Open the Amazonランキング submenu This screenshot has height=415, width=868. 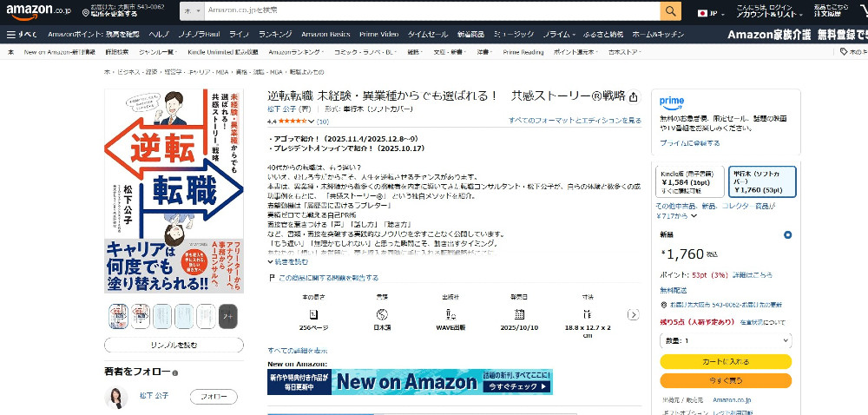point(296,52)
